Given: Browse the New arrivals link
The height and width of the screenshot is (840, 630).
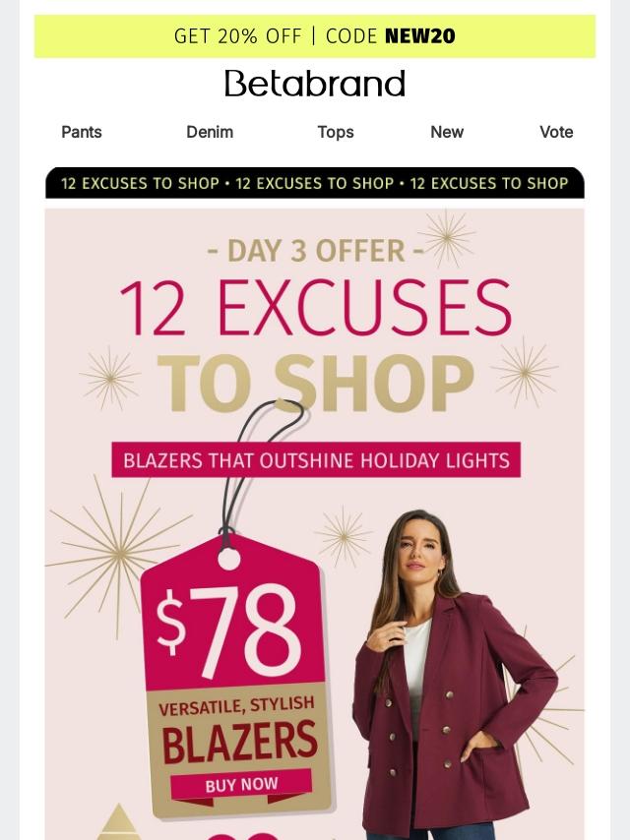Looking at the screenshot, I should (x=447, y=132).
